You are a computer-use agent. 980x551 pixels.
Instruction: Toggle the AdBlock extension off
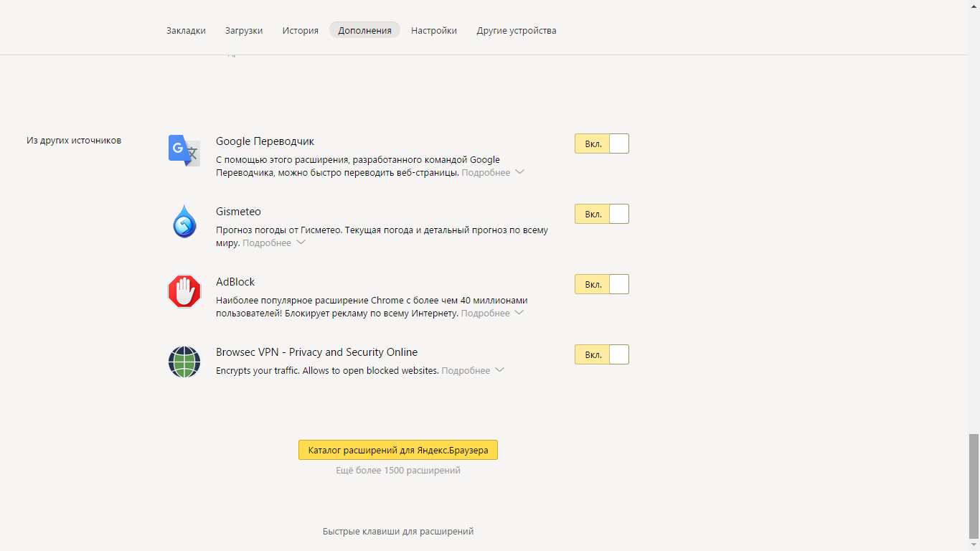pyautogui.click(x=602, y=284)
